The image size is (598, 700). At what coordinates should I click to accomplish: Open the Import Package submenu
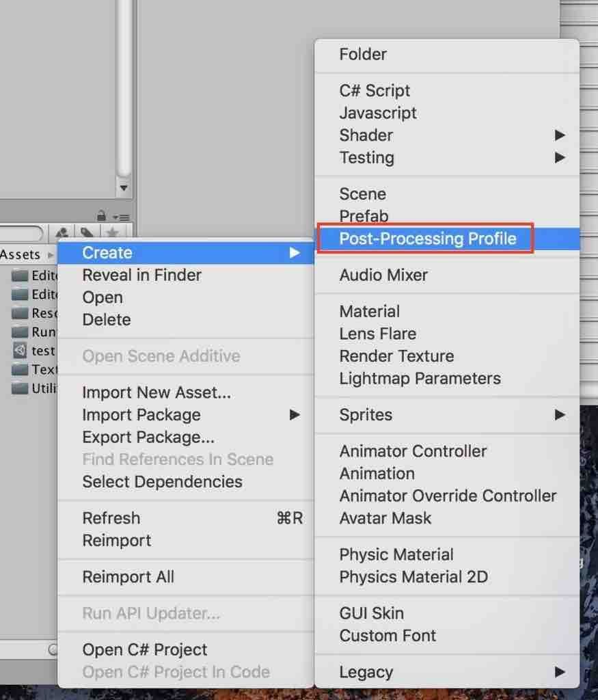click(x=186, y=415)
